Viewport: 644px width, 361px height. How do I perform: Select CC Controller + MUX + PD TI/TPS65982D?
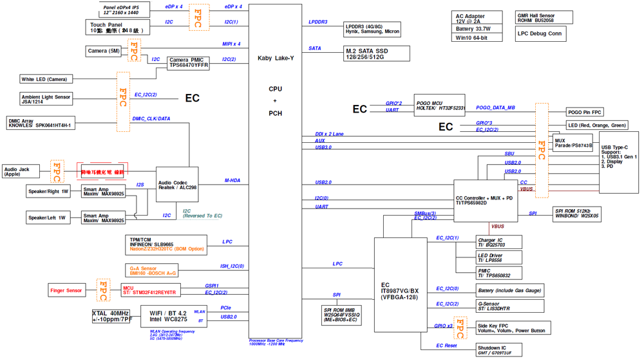pyautogui.click(x=486, y=201)
